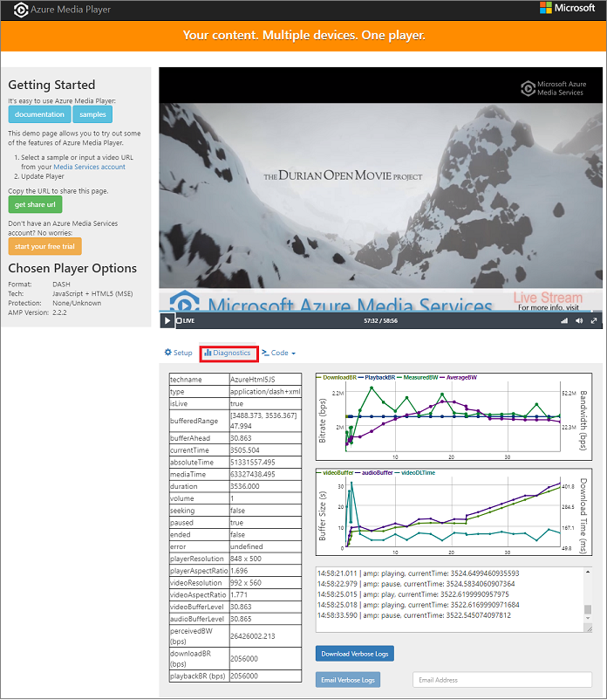Viewport: 607px width, 700px height.
Task: Click Download Verbose Logs button
Action: [355, 654]
